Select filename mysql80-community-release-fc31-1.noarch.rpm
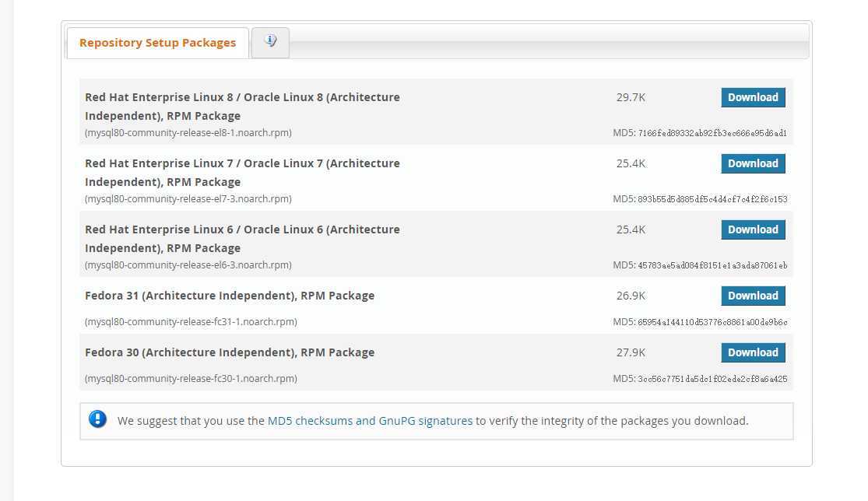This screenshot has height=501, width=868. click(x=191, y=322)
